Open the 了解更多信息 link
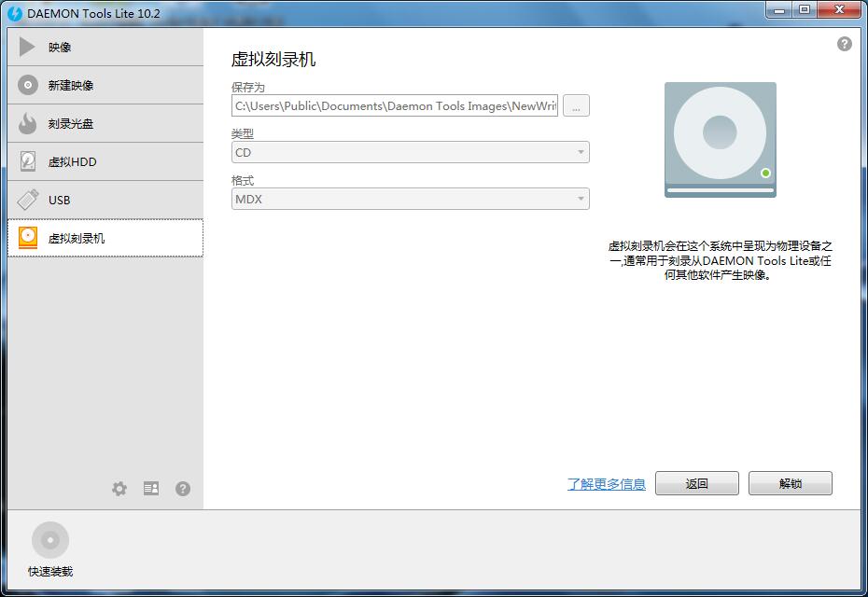Viewport: 868px width, 597px height. (607, 484)
